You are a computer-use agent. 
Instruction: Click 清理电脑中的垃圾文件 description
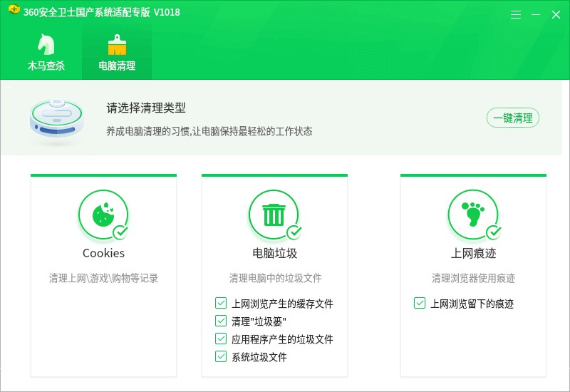(x=275, y=278)
